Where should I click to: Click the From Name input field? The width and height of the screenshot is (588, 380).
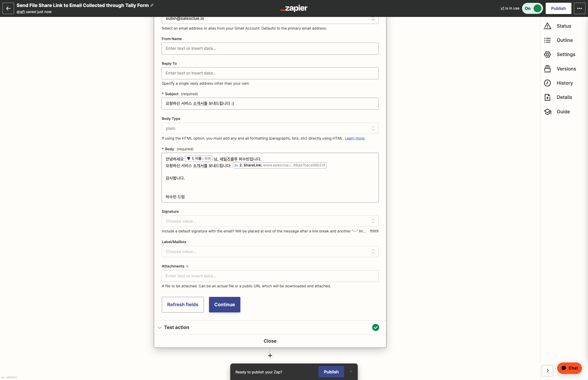(270, 48)
